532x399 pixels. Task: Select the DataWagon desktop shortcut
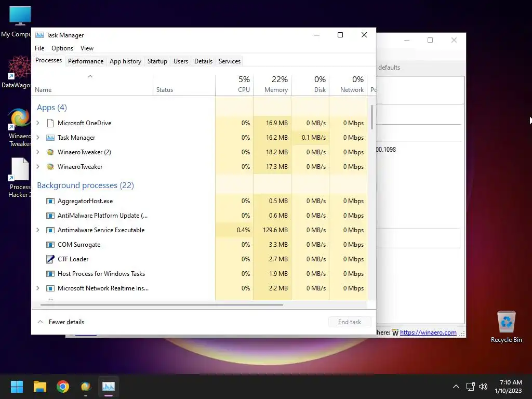click(x=16, y=72)
